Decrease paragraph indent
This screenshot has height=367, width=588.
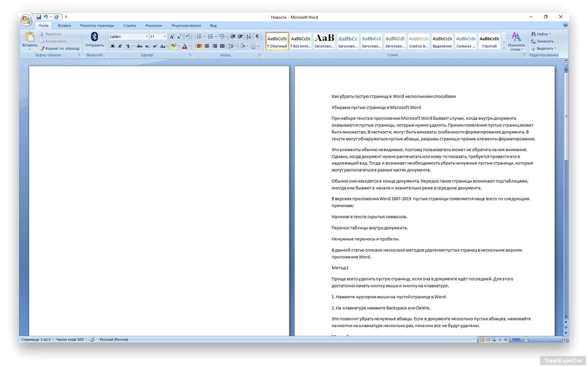coord(233,37)
